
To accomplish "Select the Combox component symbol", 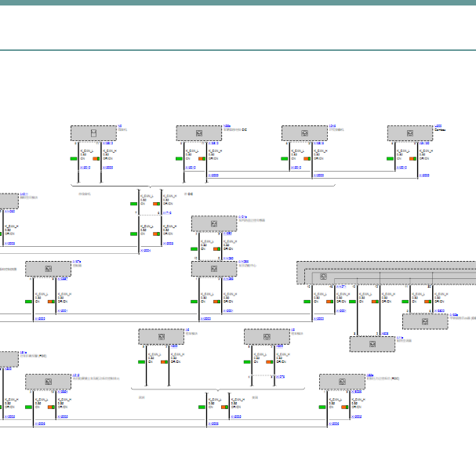I will pyautogui.click(x=410, y=133).
